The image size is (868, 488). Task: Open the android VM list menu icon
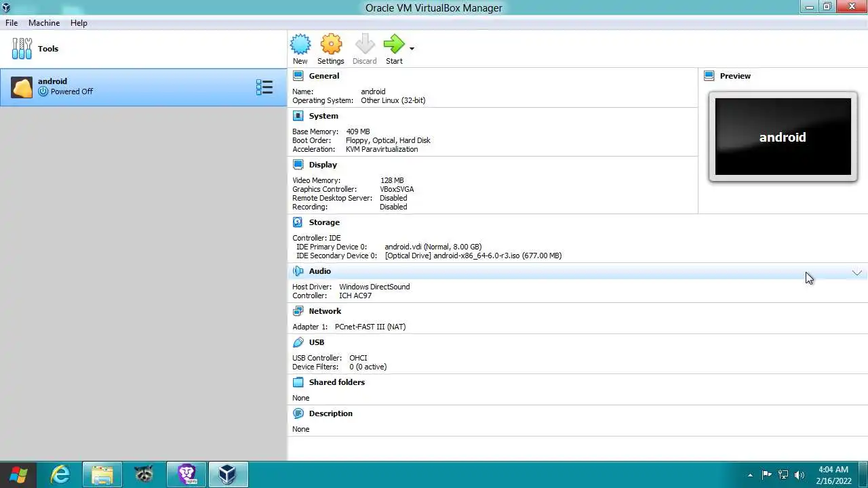264,87
